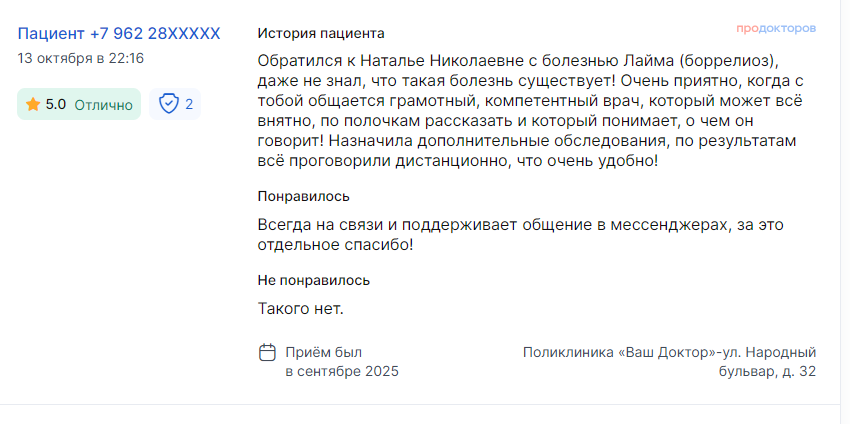Viewport: 850px width, 424px height.
Task: Open the Поликлиника «Ваш Доктор» clinic address
Action: coord(669,362)
